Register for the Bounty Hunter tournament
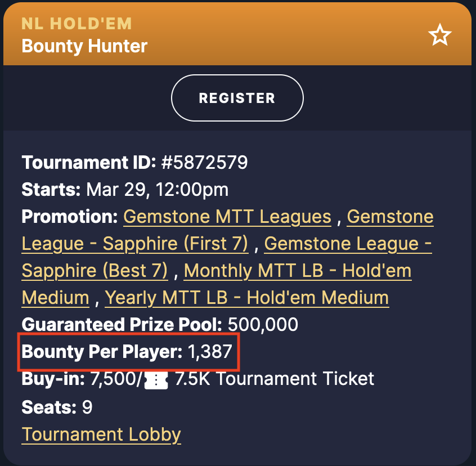Viewport: 476px width, 466px height. coord(237,98)
